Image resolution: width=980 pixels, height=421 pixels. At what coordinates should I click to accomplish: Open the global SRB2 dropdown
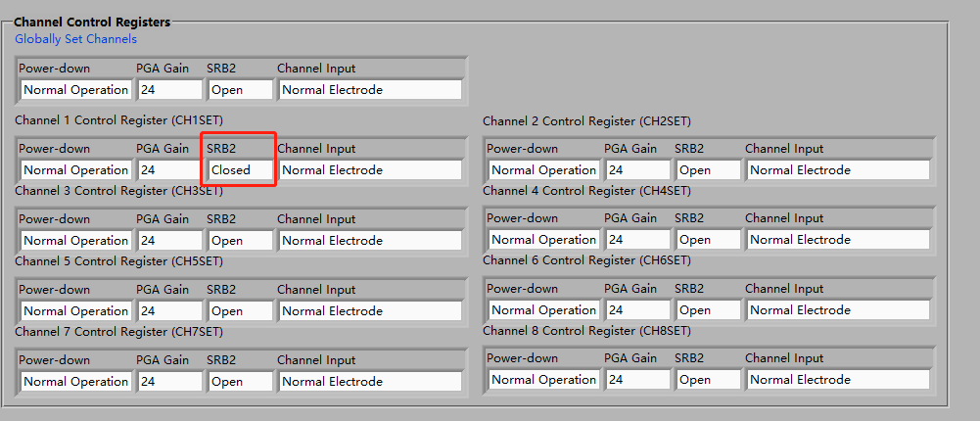pyautogui.click(x=240, y=90)
